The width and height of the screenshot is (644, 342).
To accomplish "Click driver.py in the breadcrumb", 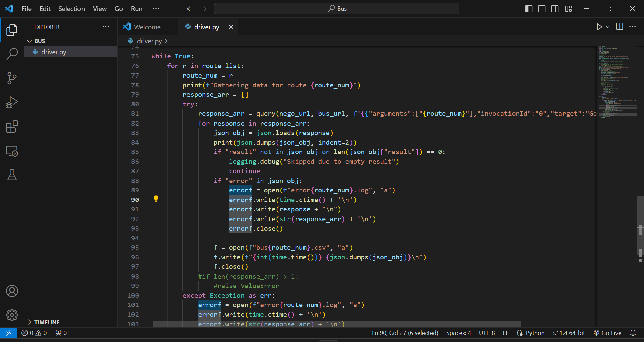I will point(149,41).
